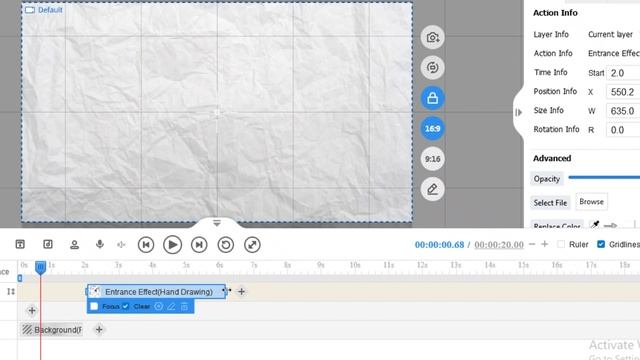
Task: Switch canvas to 16:9 aspect ratio
Action: click(x=432, y=129)
